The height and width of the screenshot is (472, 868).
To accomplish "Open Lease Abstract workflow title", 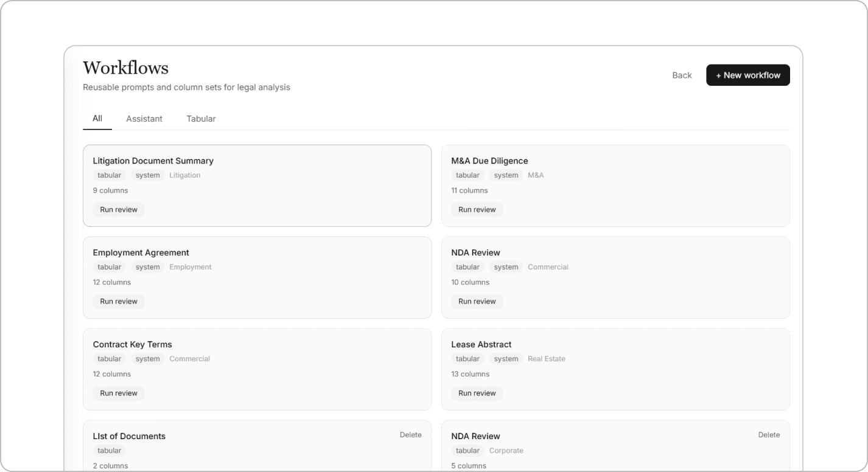I will 481,345.
